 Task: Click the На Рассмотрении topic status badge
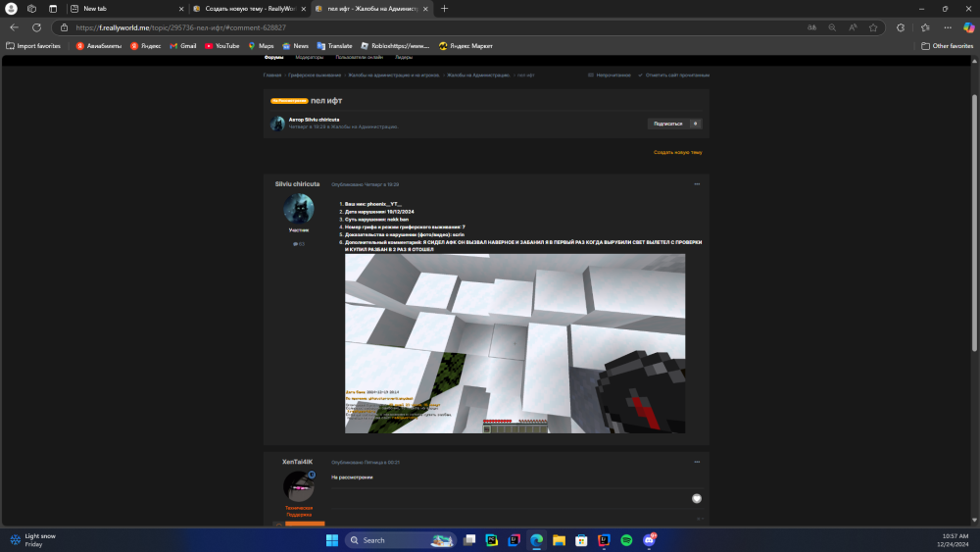point(289,101)
